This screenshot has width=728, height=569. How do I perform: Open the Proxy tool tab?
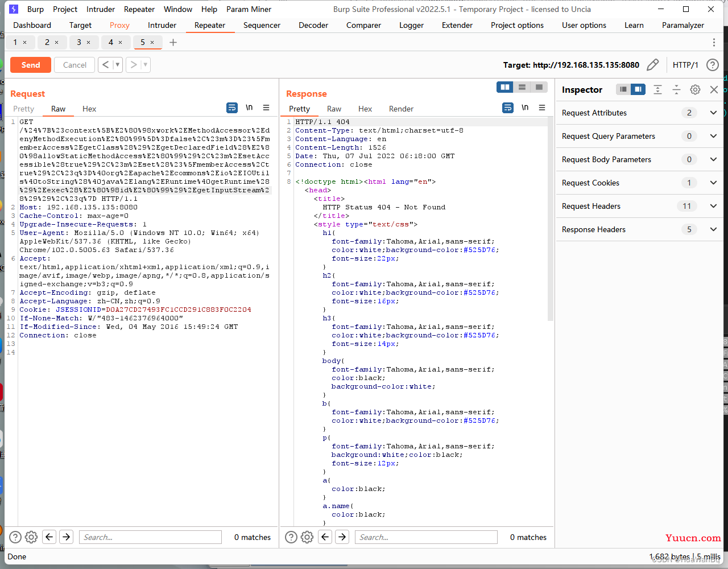coord(119,25)
